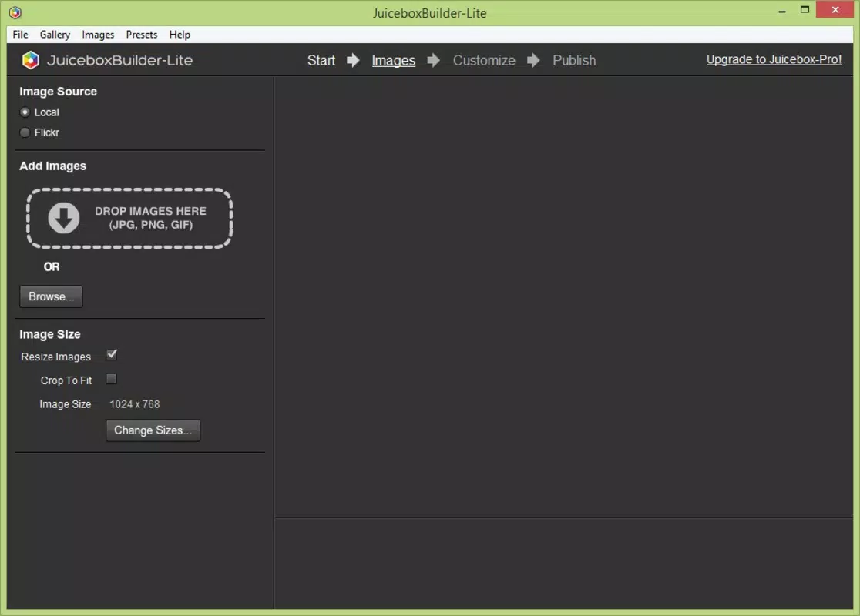Close the JuiceboxBuilder-Lite window
Image resolution: width=860 pixels, height=616 pixels.
pyautogui.click(x=835, y=10)
